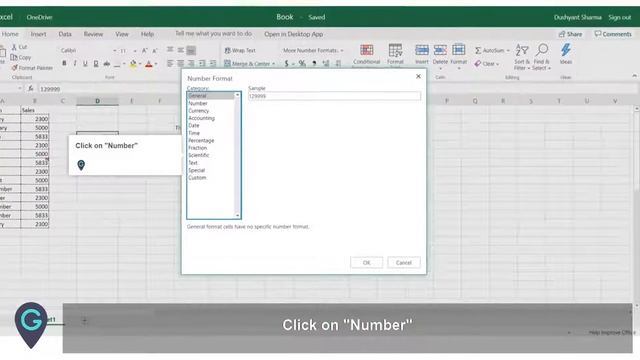Screen dimensions: 640x360
Task: Click the Sample field in the dialog
Action: coord(334,96)
